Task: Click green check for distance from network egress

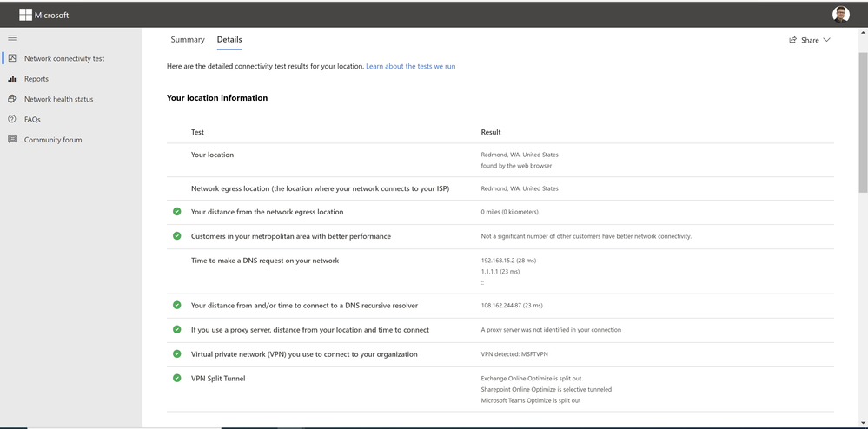Action: (176, 211)
